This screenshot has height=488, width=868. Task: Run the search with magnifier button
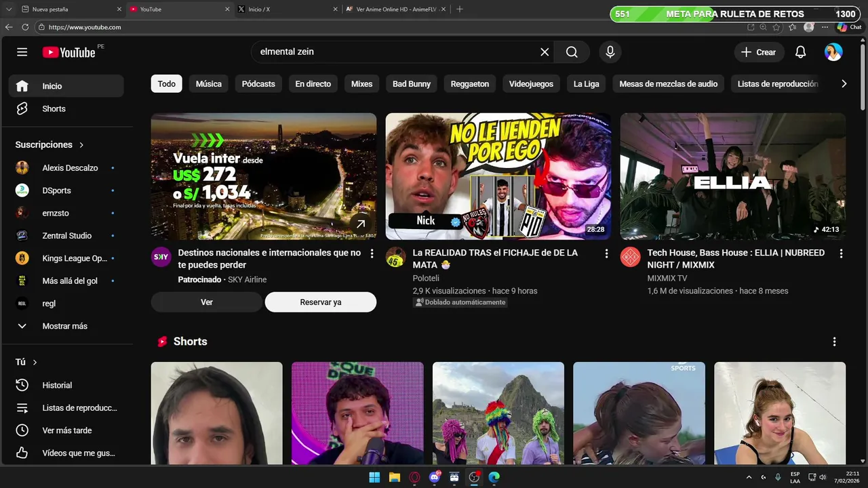click(x=572, y=52)
